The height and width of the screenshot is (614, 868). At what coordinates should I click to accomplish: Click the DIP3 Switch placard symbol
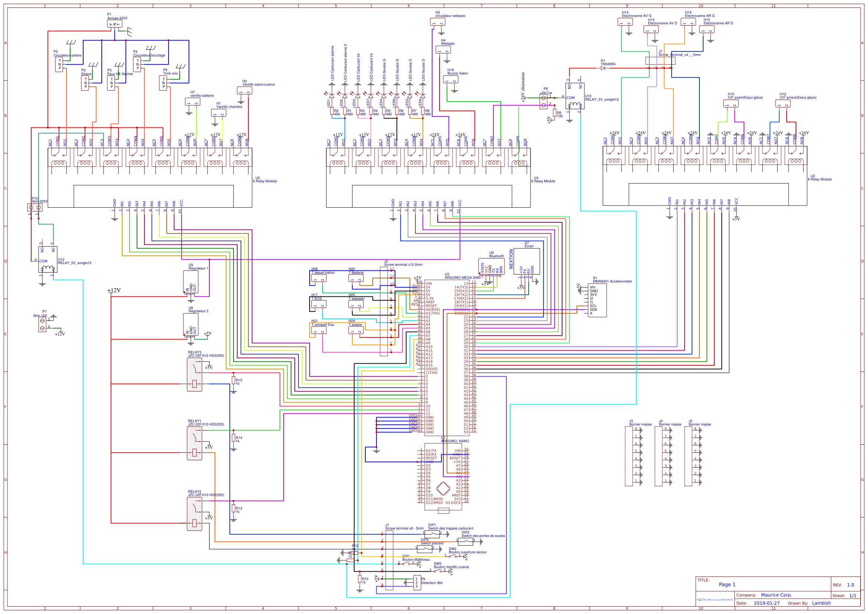pos(425,549)
